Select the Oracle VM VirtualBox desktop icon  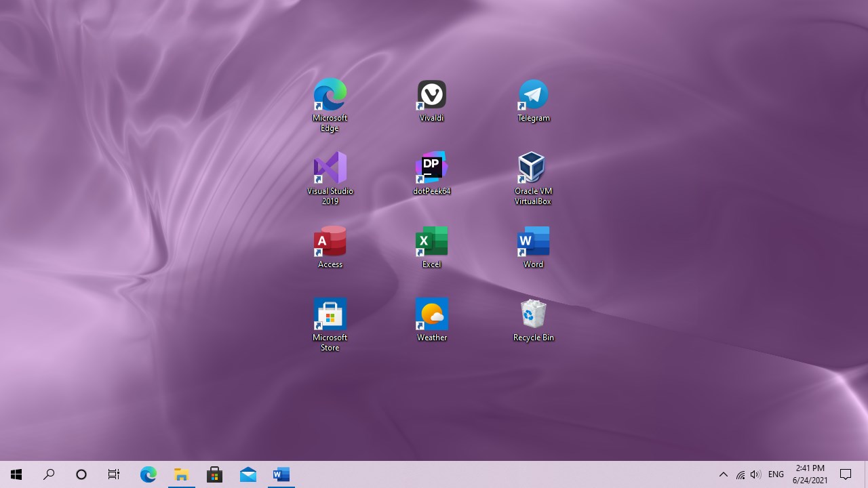(x=533, y=178)
